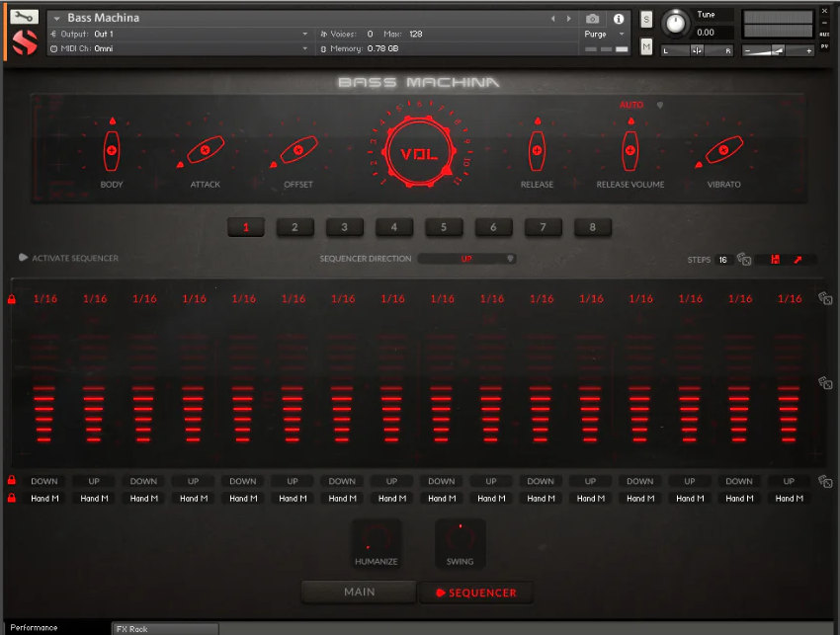840x635 pixels.
Task: Open the instrument info panel via the i icon
Action: [x=617, y=18]
